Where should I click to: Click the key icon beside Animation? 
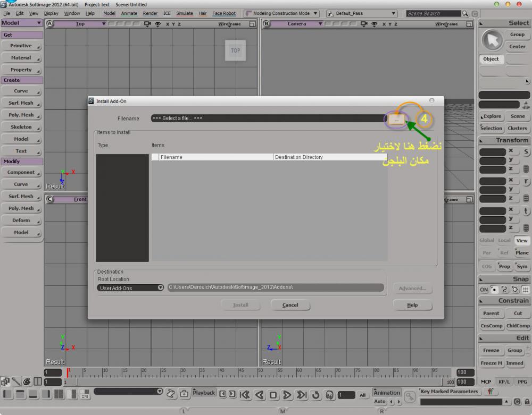click(x=410, y=396)
